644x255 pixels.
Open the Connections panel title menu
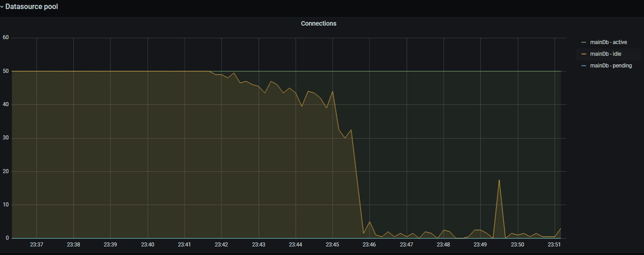point(318,23)
